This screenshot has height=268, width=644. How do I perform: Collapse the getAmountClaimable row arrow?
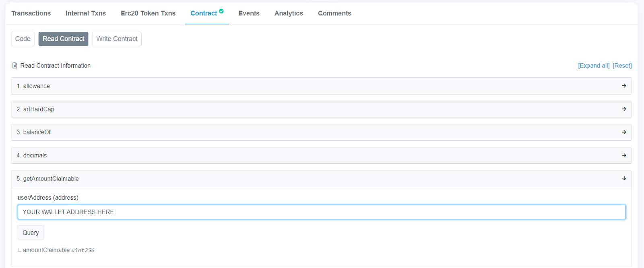pyautogui.click(x=624, y=178)
